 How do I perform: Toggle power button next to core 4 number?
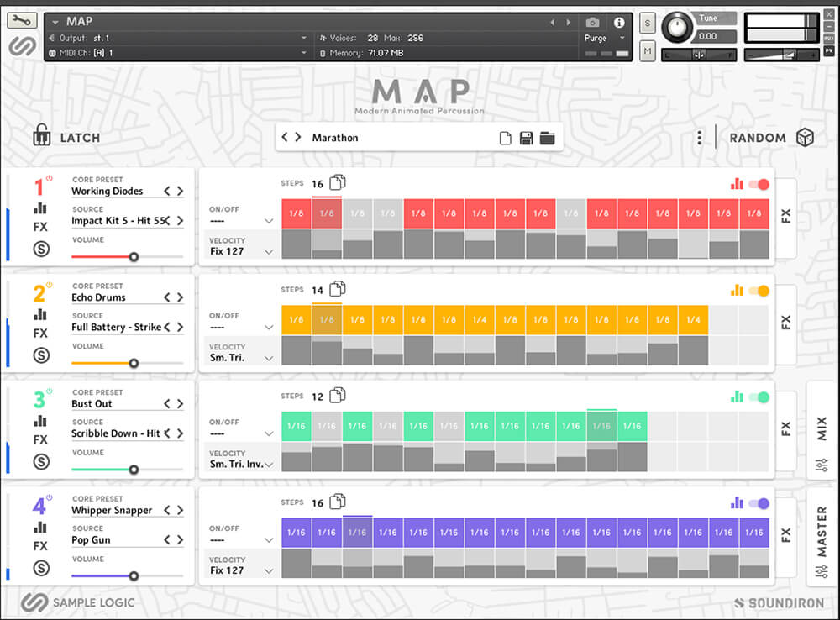click(x=50, y=498)
